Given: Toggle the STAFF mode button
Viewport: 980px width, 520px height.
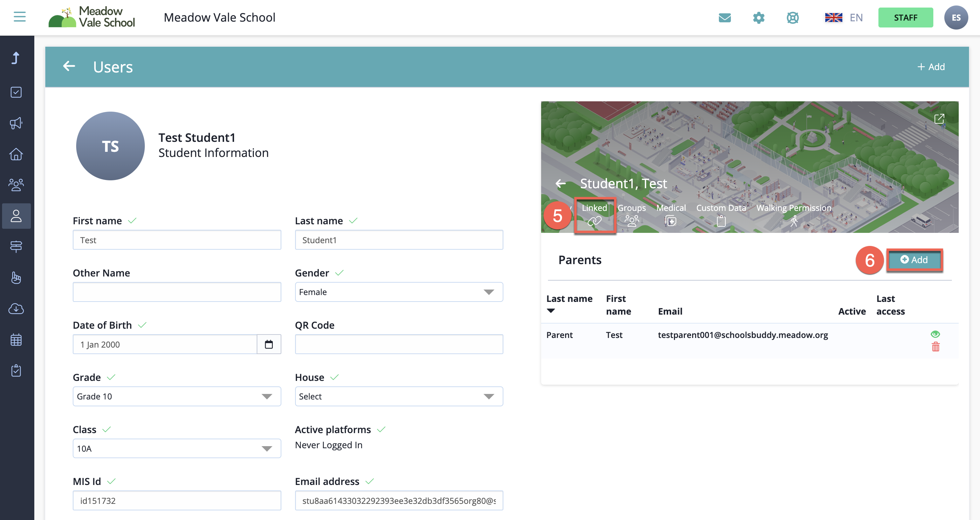Looking at the screenshot, I should [906, 18].
